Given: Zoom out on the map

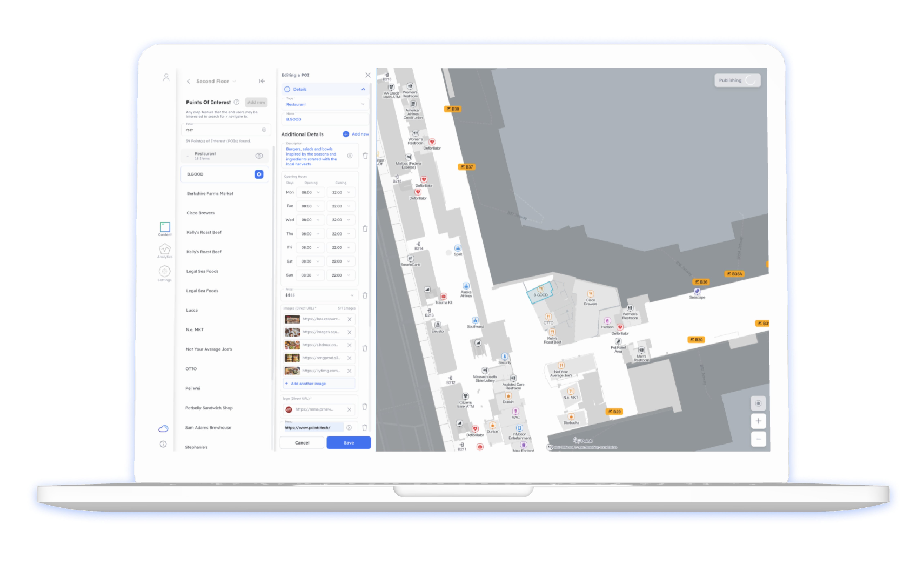Looking at the screenshot, I should pyautogui.click(x=759, y=439).
